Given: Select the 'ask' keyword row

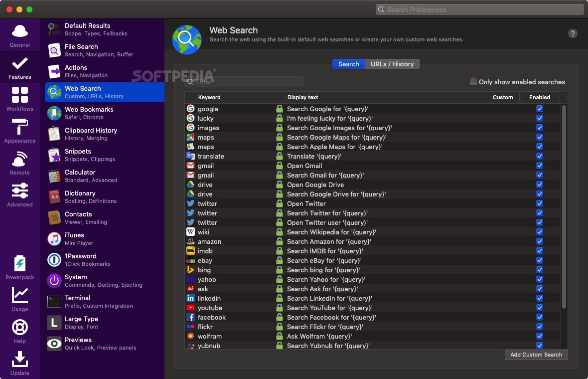Looking at the screenshot, I should click(x=373, y=289).
